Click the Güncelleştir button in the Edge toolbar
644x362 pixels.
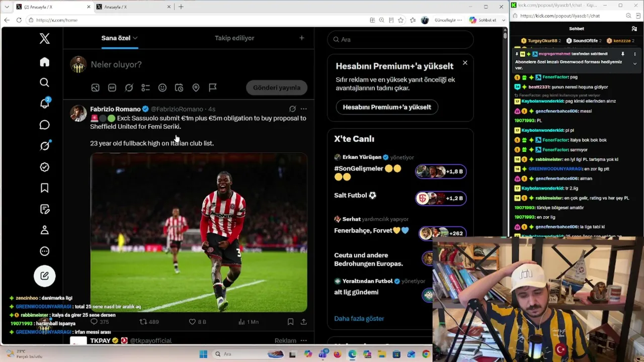click(448, 20)
